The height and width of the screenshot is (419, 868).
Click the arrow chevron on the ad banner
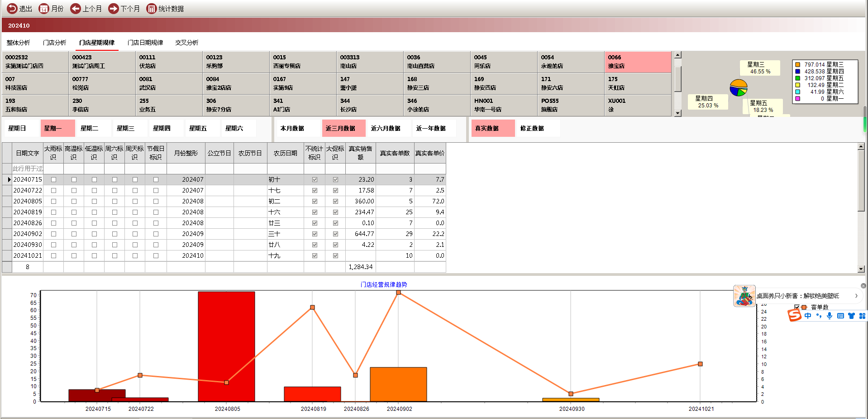click(856, 296)
